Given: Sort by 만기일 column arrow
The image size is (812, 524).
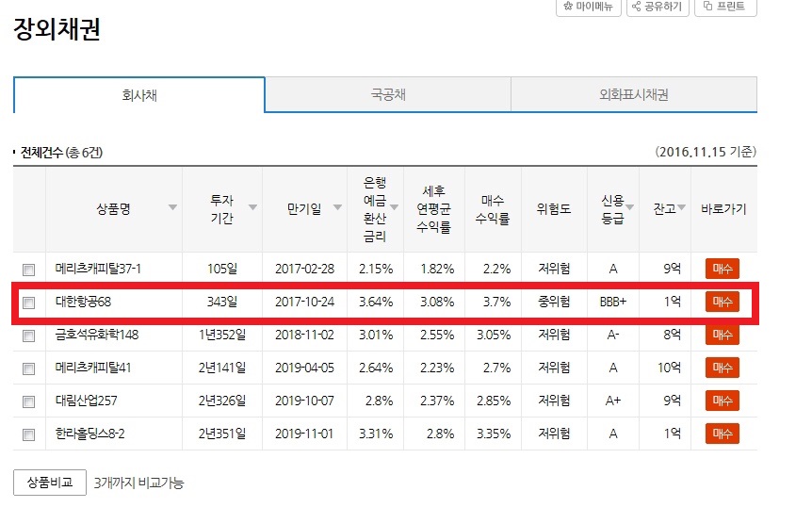Looking at the screenshot, I should click(x=337, y=207).
